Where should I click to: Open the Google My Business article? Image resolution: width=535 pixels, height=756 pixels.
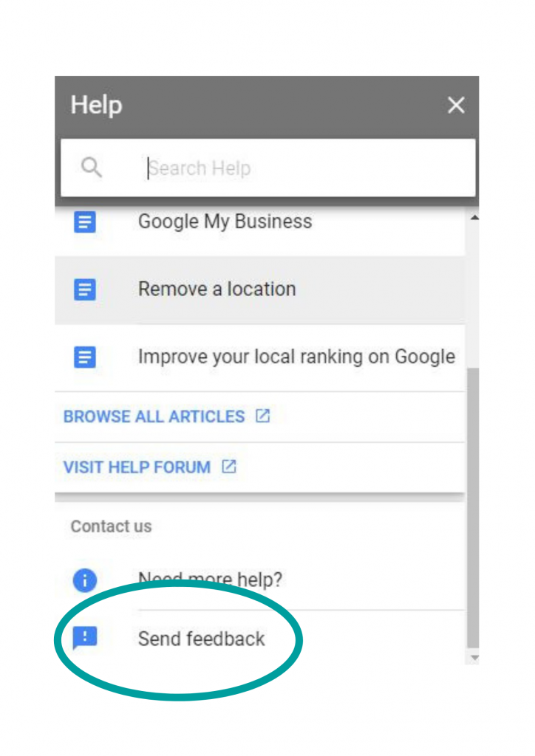click(x=259, y=221)
